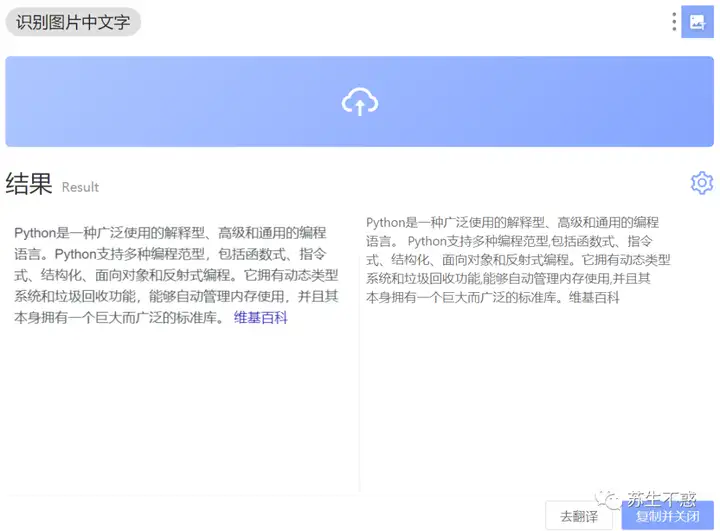This screenshot has height=531, width=720.
Task: Click the Result label text
Action: [80, 187]
